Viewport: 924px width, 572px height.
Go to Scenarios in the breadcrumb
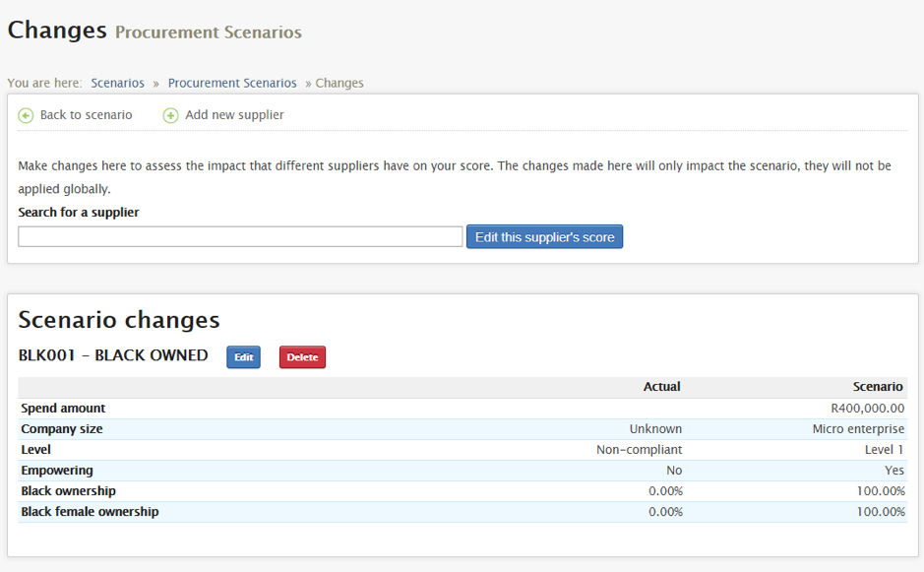117,83
